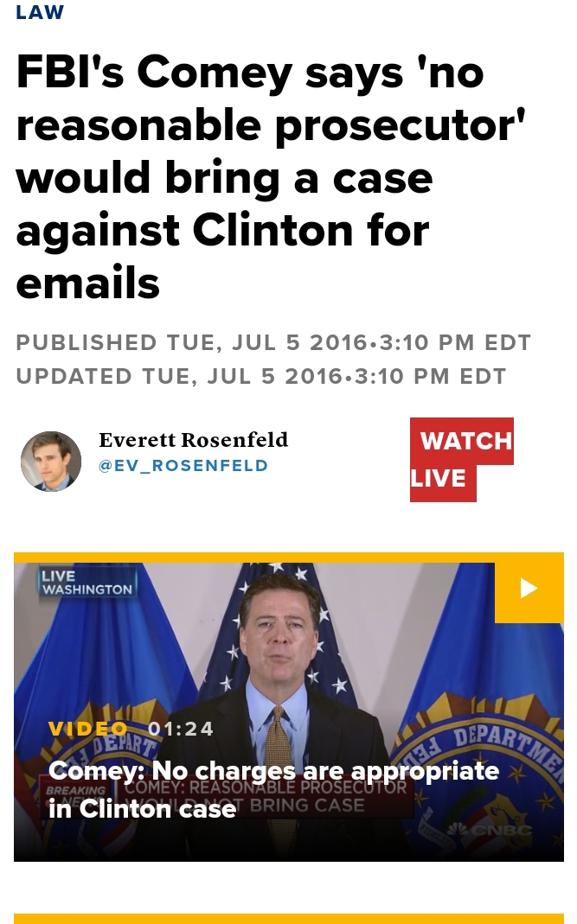Click the yellow bar above the video
577x924 pixels.
289,558
